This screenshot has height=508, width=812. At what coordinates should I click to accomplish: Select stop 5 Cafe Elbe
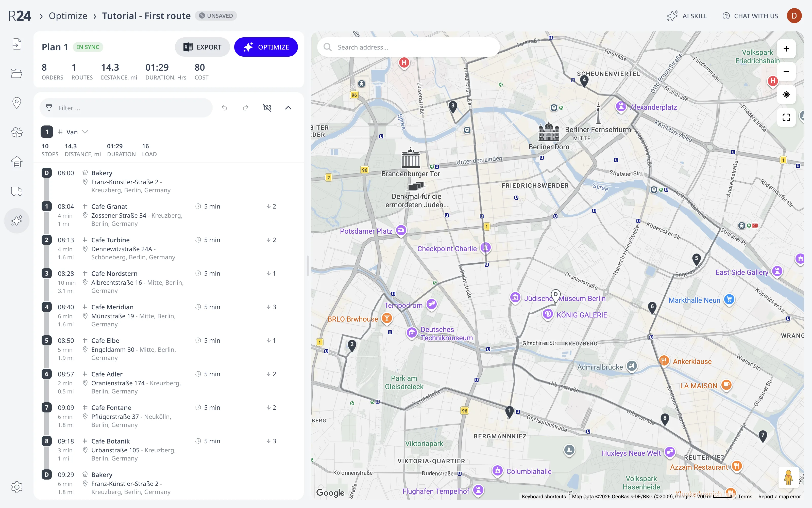pos(169,350)
